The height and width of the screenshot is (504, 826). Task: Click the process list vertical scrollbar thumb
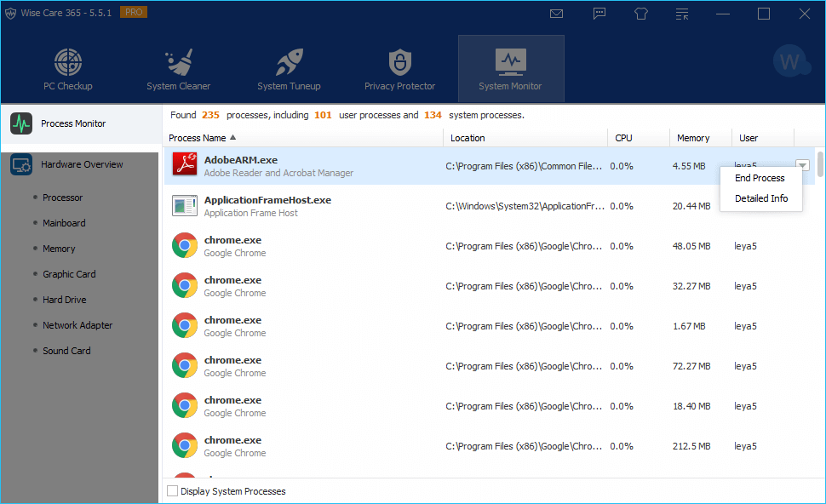point(820,163)
